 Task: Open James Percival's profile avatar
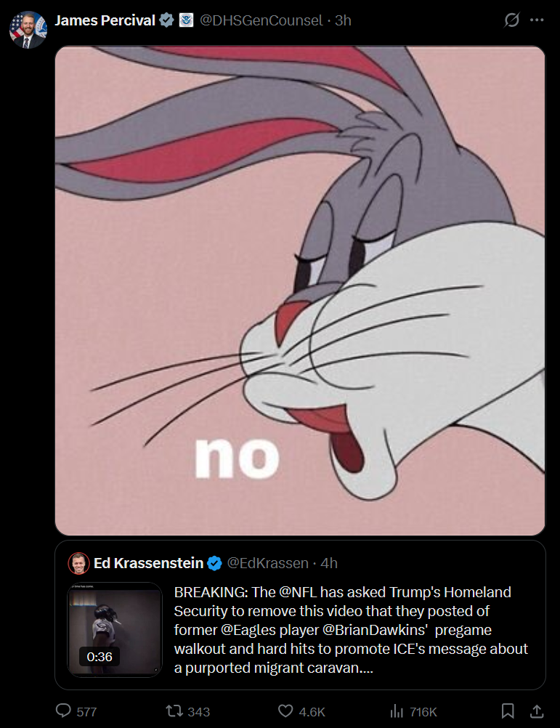28,30
